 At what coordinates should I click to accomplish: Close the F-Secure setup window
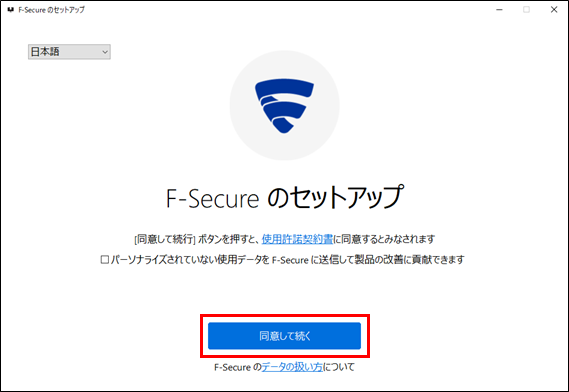(x=554, y=10)
